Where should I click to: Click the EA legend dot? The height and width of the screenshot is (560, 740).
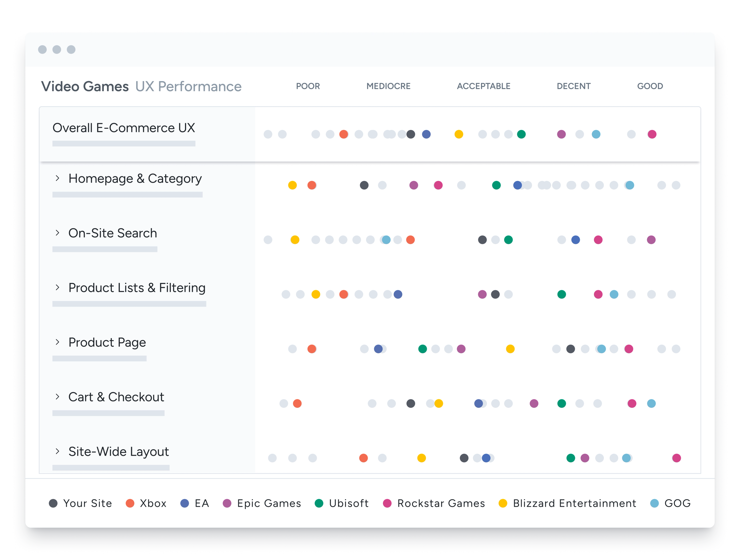185,503
